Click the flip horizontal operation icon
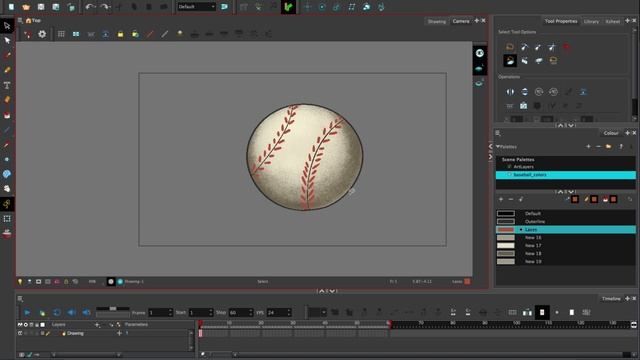Screen dimensions: 640x360 (x=510, y=91)
